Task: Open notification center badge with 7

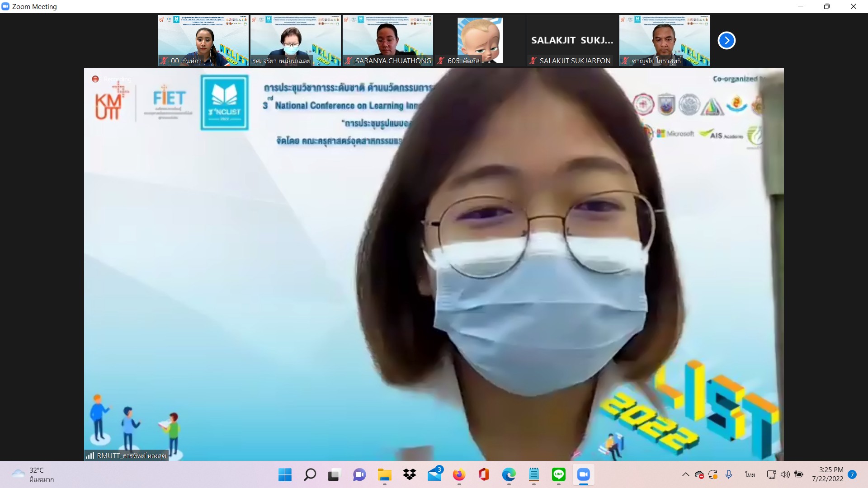Action: coord(852,474)
